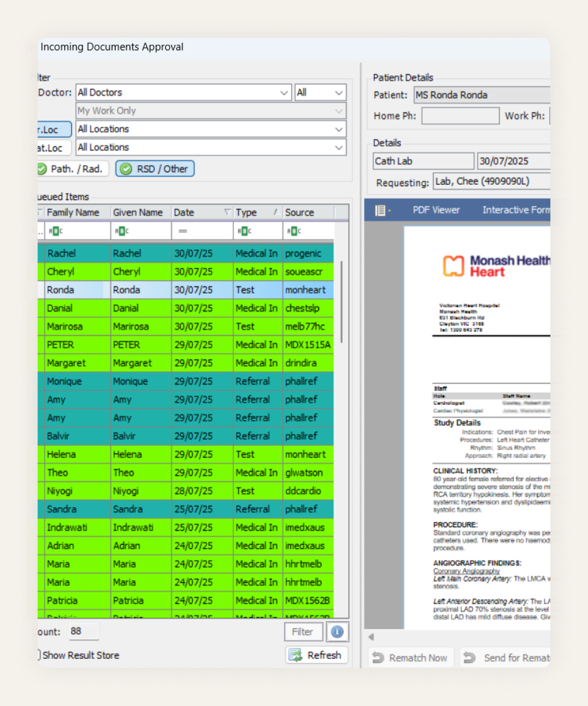Tick the Show Result Store checkbox
Screen dimensions: 588x706
pyautogui.click(x=38, y=655)
